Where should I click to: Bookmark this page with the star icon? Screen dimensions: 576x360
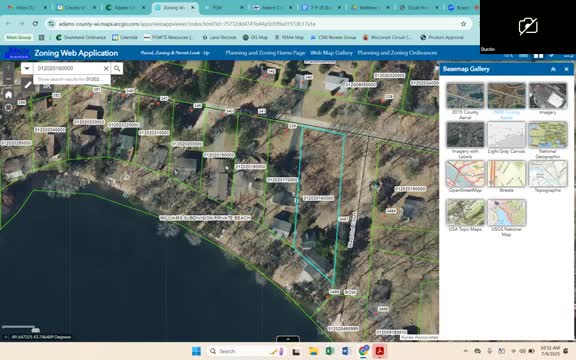[x=464, y=24]
